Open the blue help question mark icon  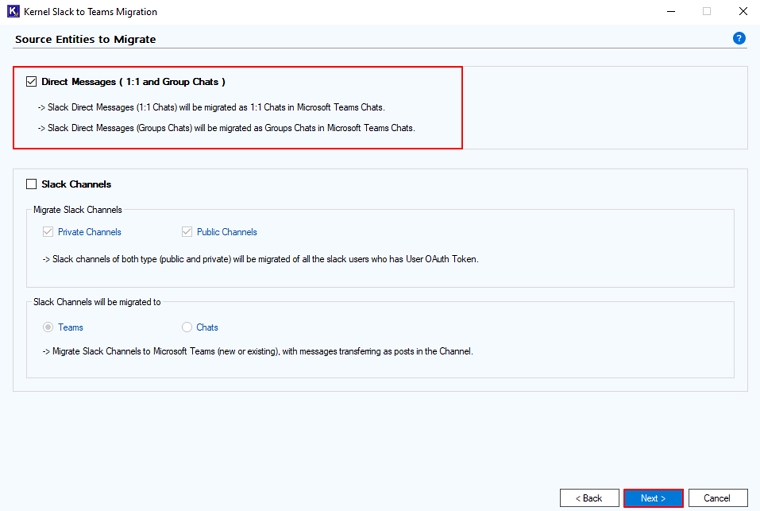click(739, 38)
